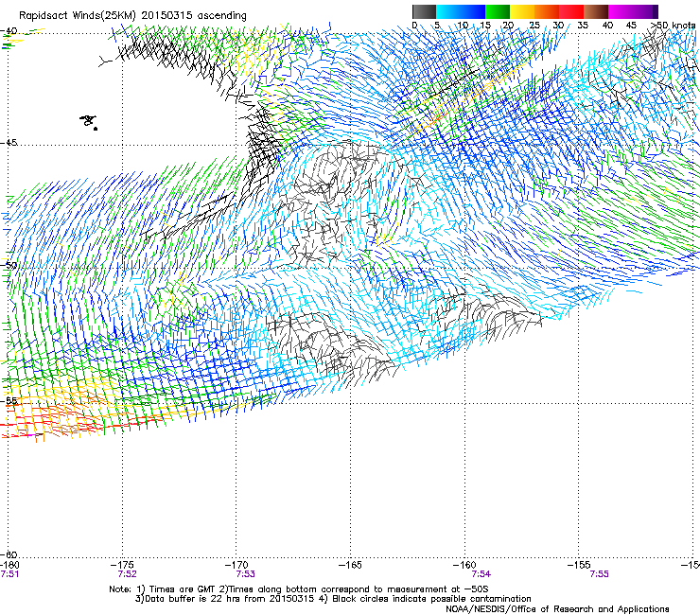The width and height of the screenshot is (700, 615).
Task: Click the orange 25-30 knots color segment
Action: 547,11
